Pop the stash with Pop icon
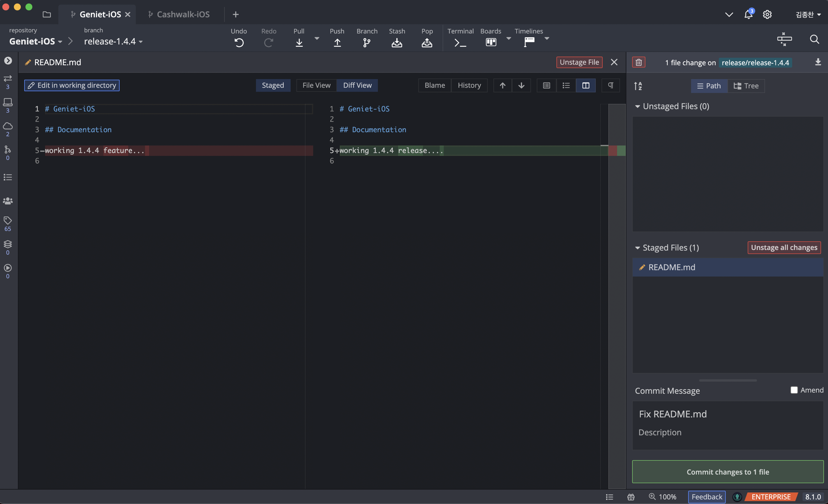Screen dimensions: 828x504 (427, 42)
